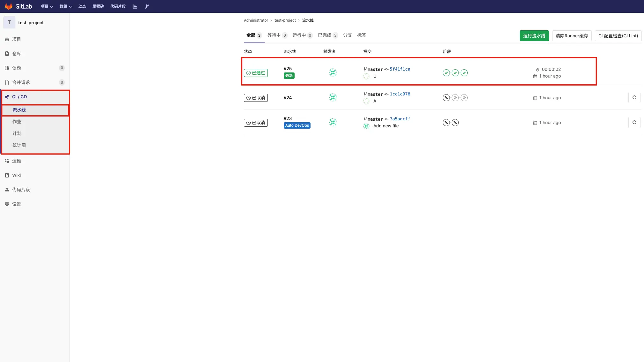Open the statistics chart icon in navbar

pos(135,6)
